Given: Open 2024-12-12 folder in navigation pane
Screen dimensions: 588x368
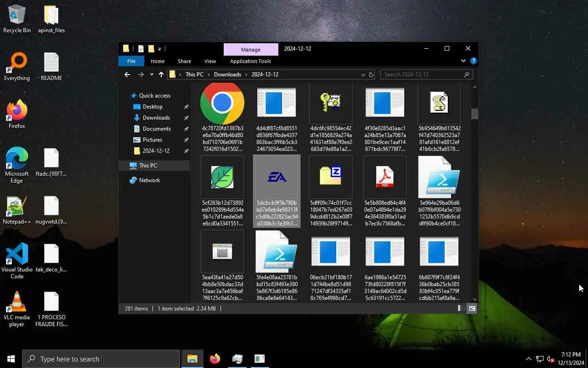Looking at the screenshot, I should pyautogui.click(x=156, y=151).
